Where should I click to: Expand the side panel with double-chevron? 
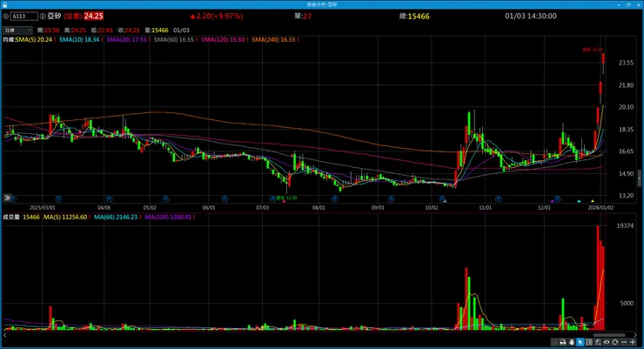click(7, 198)
